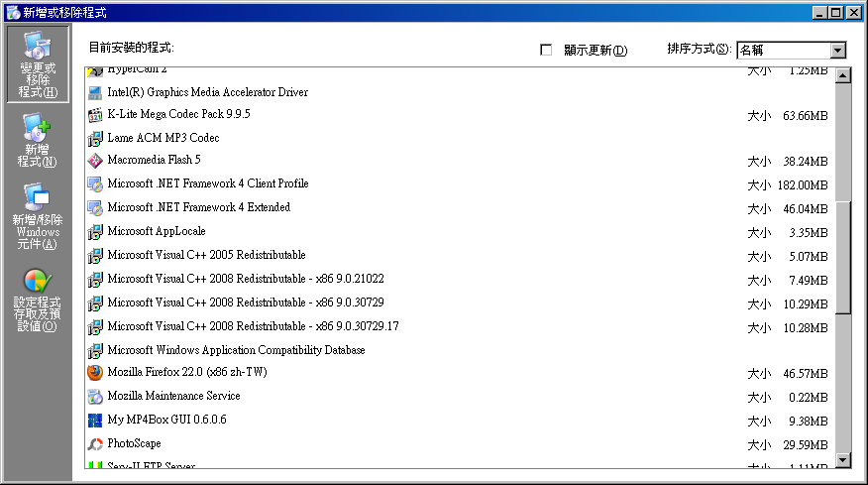Click the Visual C++ 2008 9.0.21022 icon
The height and width of the screenshot is (485, 868).
click(x=95, y=280)
